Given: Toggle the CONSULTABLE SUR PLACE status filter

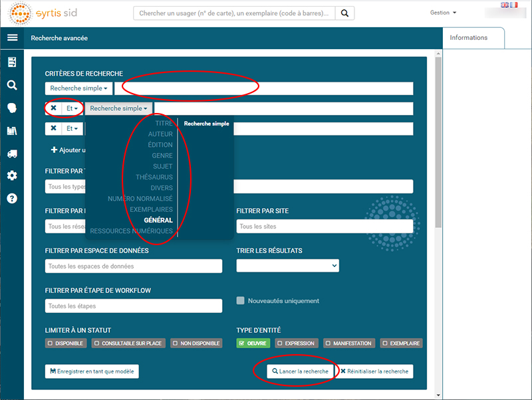Looking at the screenshot, I should [x=128, y=343].
